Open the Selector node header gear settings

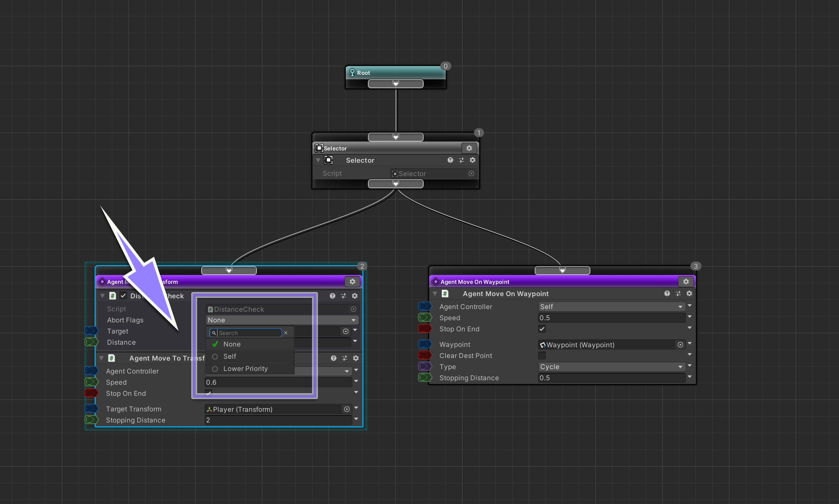coord(469,148)
